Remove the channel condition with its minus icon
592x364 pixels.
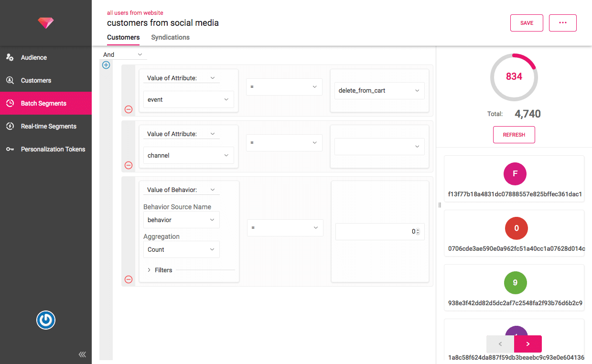click(129, 165)
